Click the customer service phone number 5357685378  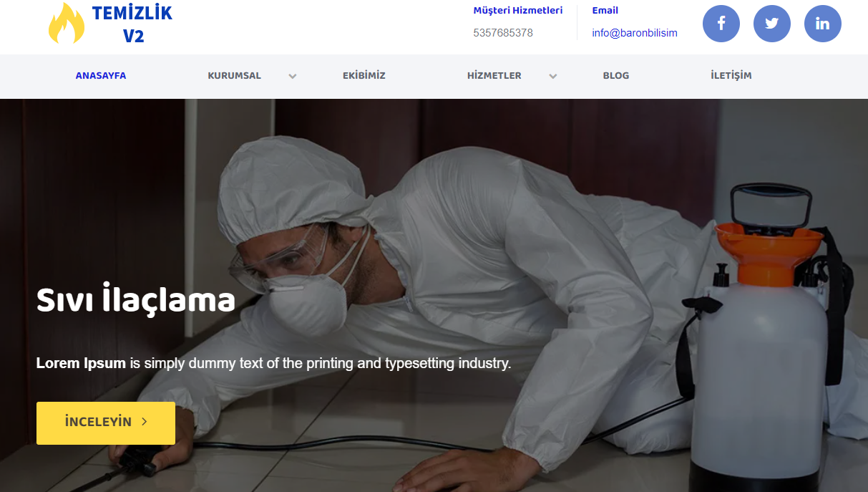click(503, 33)
